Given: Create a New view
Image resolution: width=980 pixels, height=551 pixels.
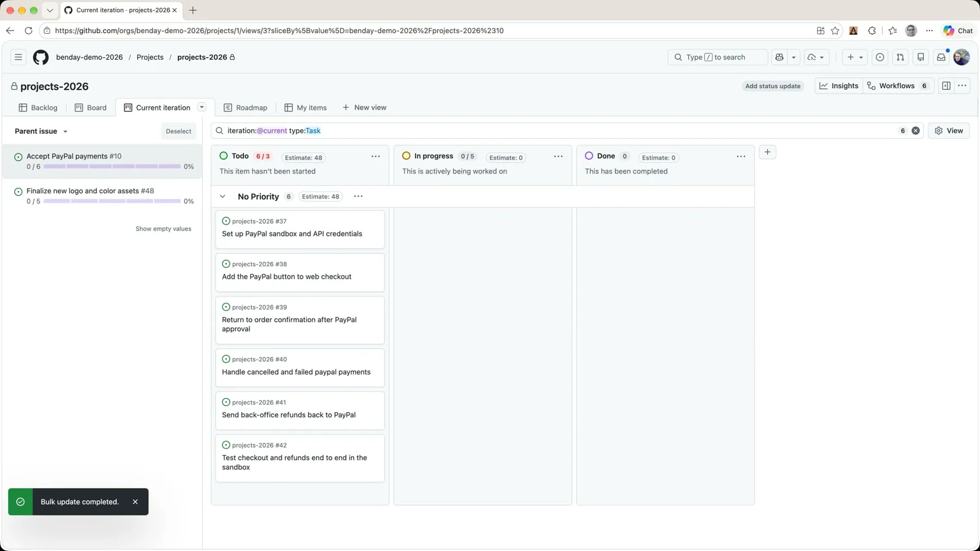Looking at the screenshot, I should 364,108.
